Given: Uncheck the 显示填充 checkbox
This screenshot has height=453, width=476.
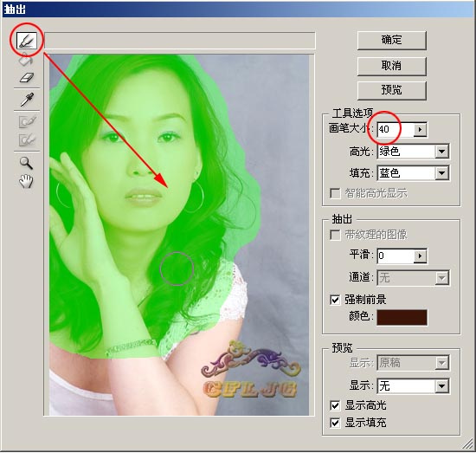Looking at the screenshot, I should pos(335,423).
